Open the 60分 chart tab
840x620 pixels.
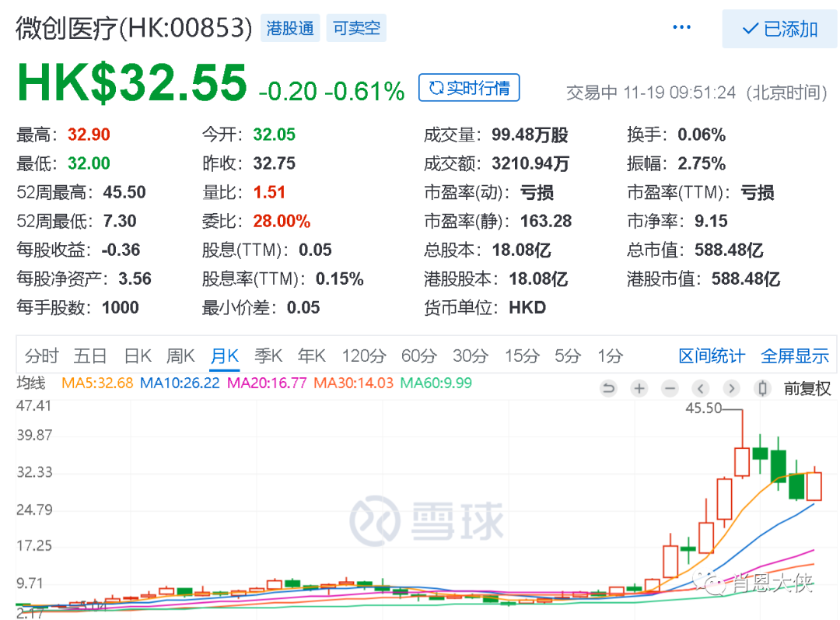point(418,356)
